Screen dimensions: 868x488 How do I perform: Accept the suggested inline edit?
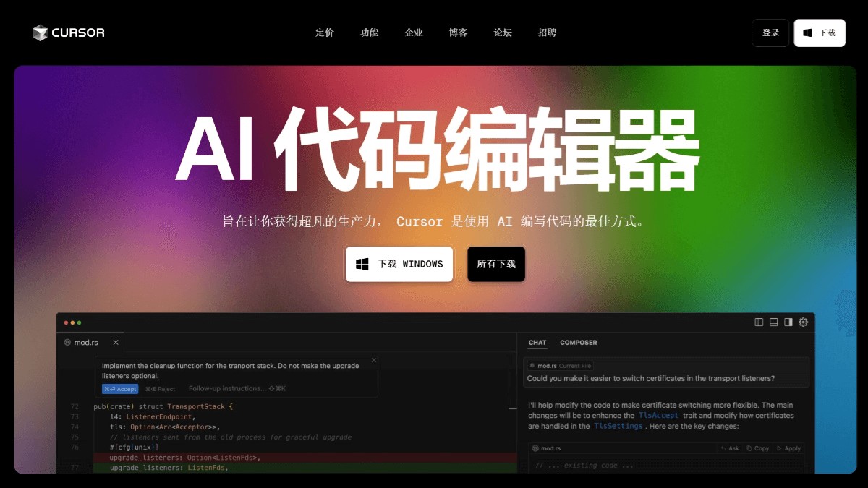point(120,389)
